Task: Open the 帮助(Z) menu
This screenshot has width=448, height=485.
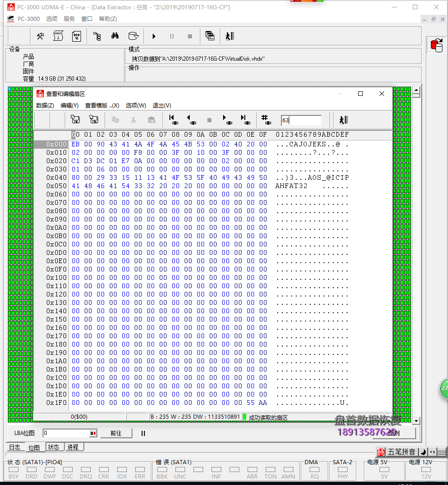Action: (108, 19)
